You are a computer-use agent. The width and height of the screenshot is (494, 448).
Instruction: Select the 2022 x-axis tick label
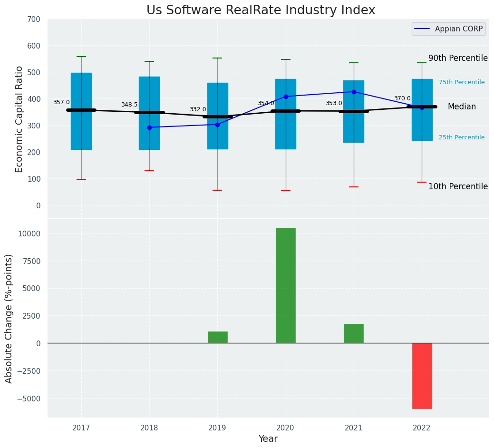point(422,428)
